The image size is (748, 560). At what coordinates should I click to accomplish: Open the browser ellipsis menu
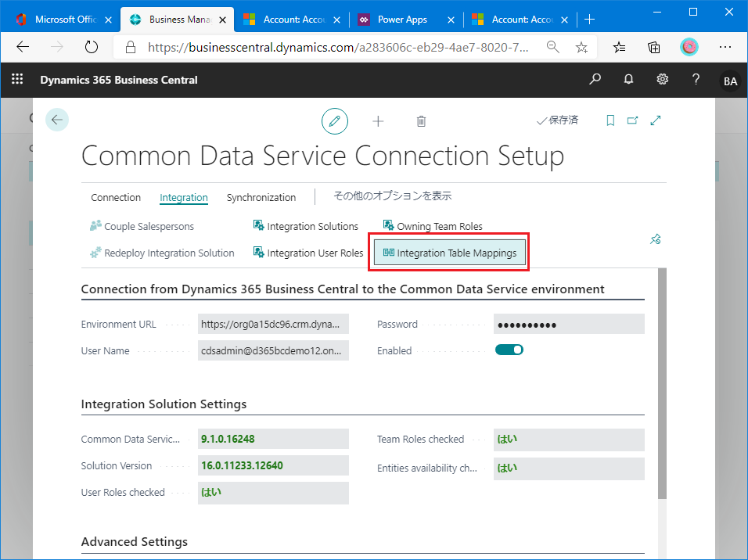[725, 47]
